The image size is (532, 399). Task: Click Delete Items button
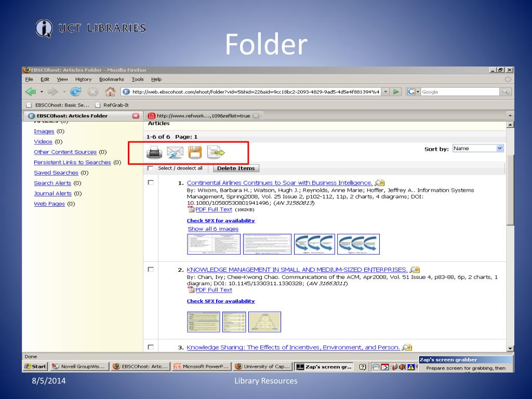click(x=236, y=168)
